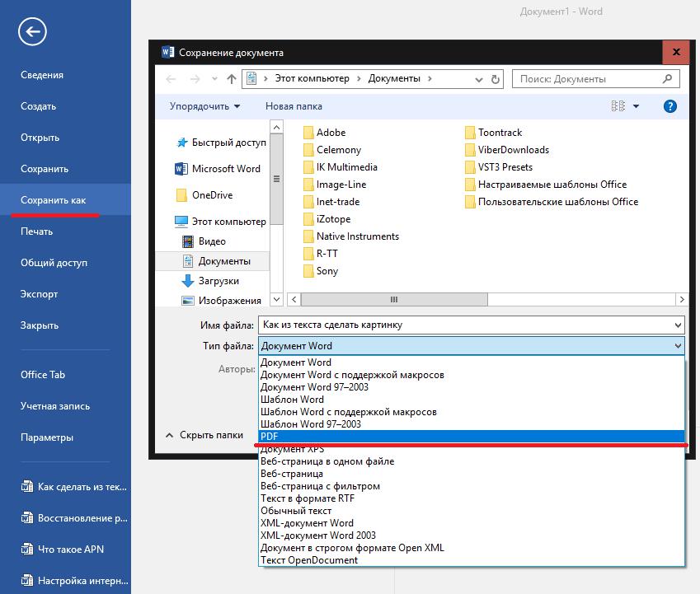Select the Image-Line folder
Image resolution: width=700 pixels, height=594 pixels.
click(x=335, y=185)
